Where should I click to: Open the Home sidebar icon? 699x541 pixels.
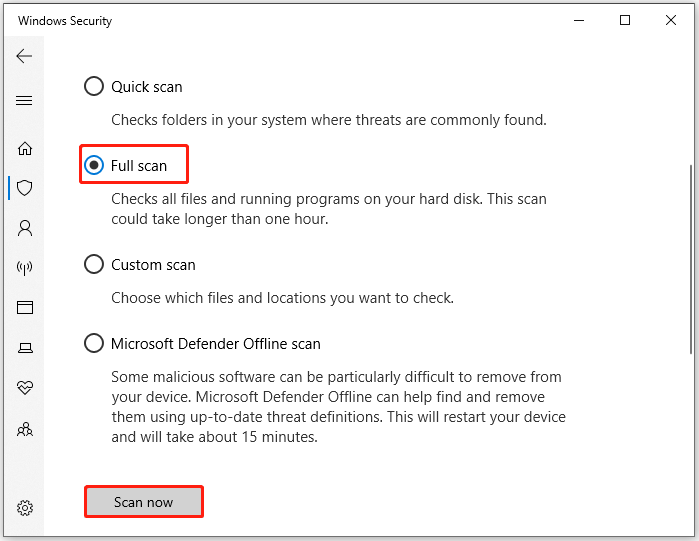pos(25,148)
